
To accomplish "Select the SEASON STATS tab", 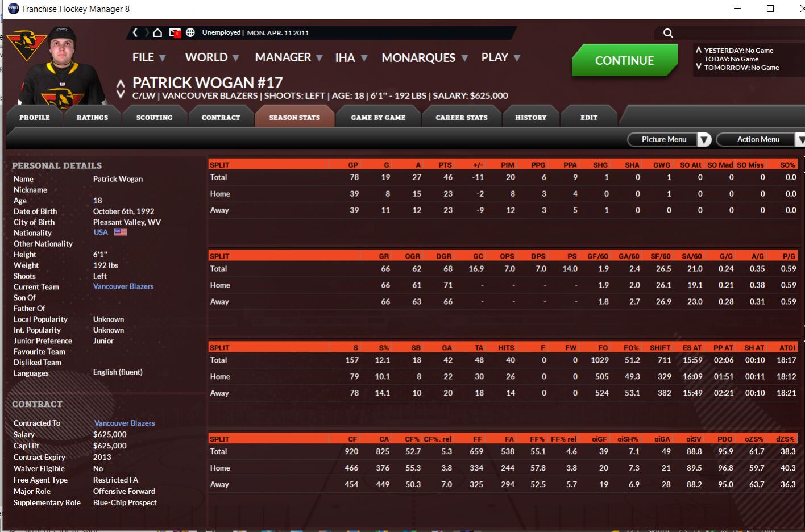I will pyautogui.click(x=294, y=118).
